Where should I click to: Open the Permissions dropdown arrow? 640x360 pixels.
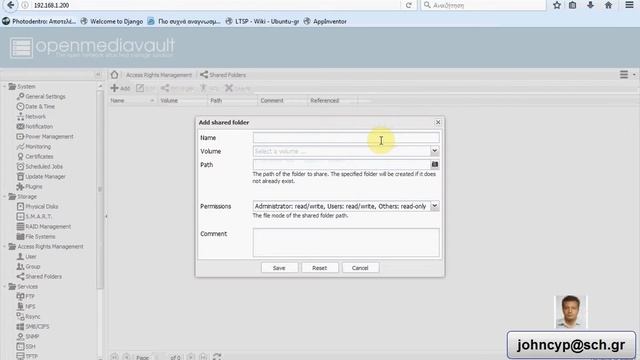[435, 206]
